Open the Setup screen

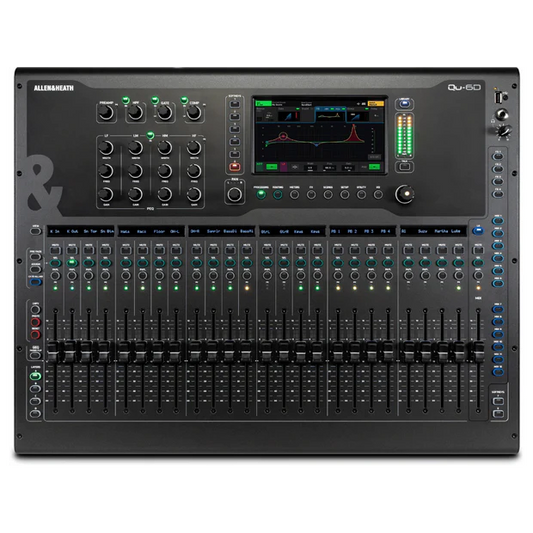point(344,194)
